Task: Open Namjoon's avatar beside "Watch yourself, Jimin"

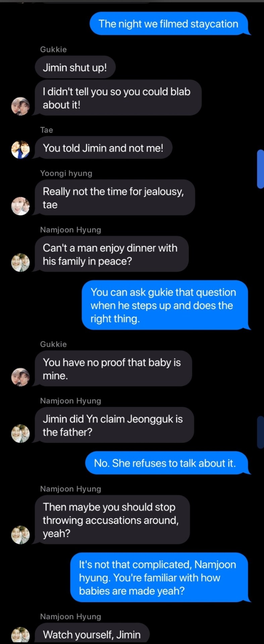Action: point(20,635)
